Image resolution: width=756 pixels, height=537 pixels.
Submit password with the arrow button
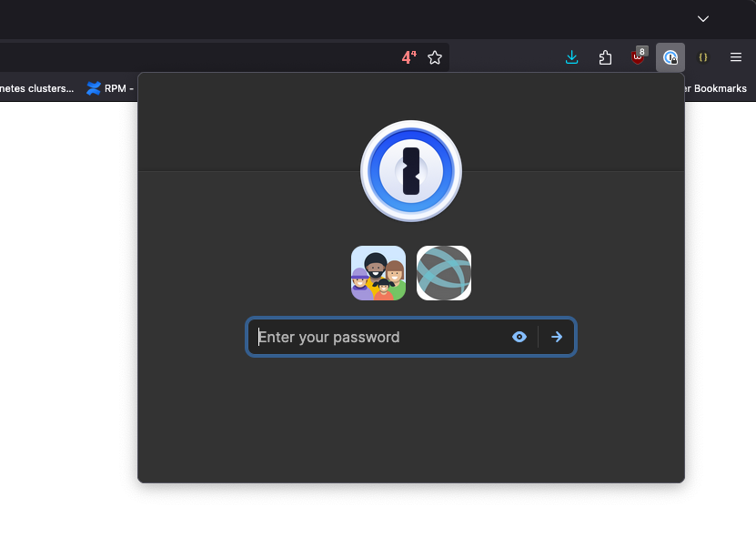557,337
